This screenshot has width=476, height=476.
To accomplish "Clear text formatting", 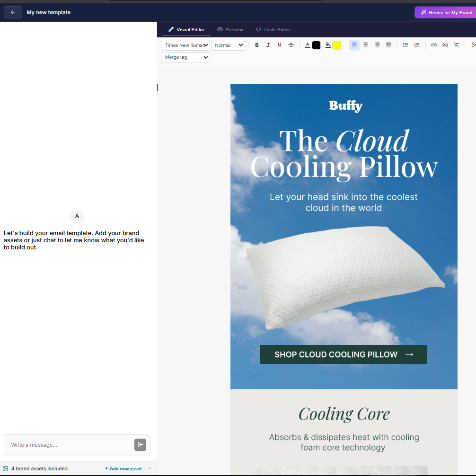I will pos(457,45).
